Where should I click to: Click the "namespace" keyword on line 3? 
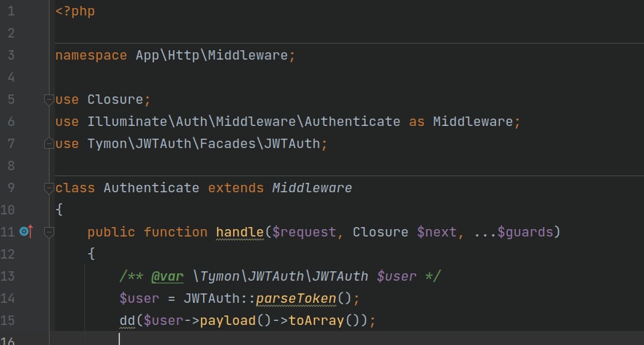(x=91, y=56)
